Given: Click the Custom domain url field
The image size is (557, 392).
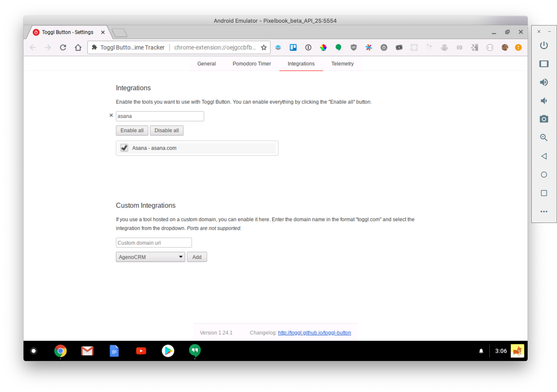Looking at the screenshot, I should pyautogui.click(x=154, y=243).
